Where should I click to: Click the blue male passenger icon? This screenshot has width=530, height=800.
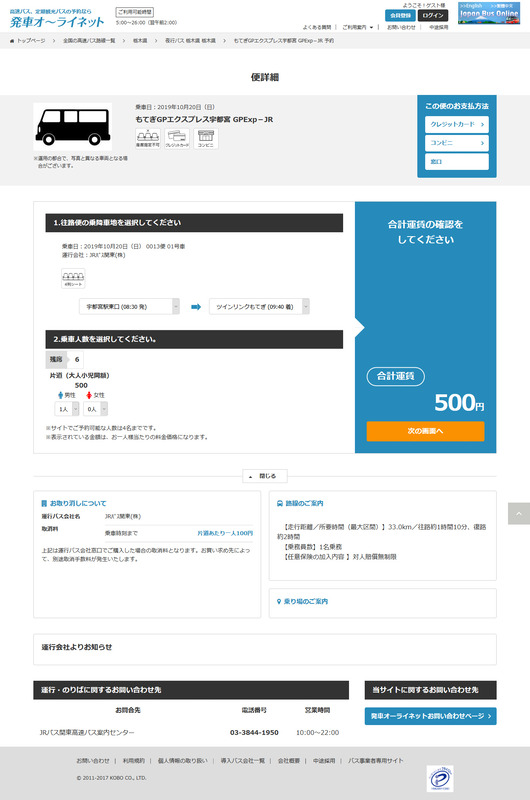coord(61,395)
